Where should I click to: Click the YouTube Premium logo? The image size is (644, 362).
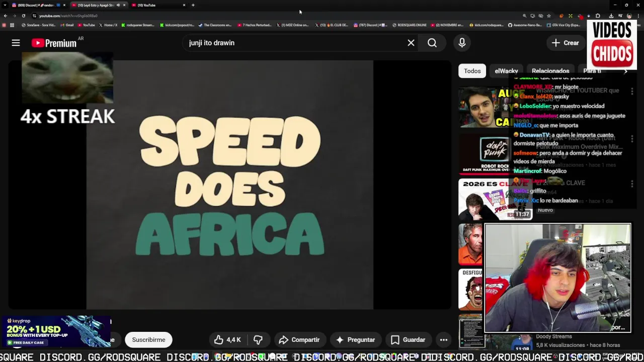[54, 43]
